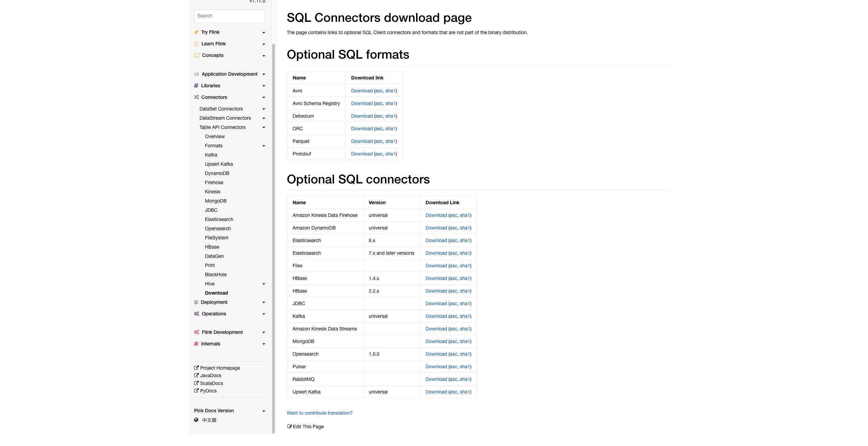
Task: Download the Upsert Kafka connector
Action: 436,392
